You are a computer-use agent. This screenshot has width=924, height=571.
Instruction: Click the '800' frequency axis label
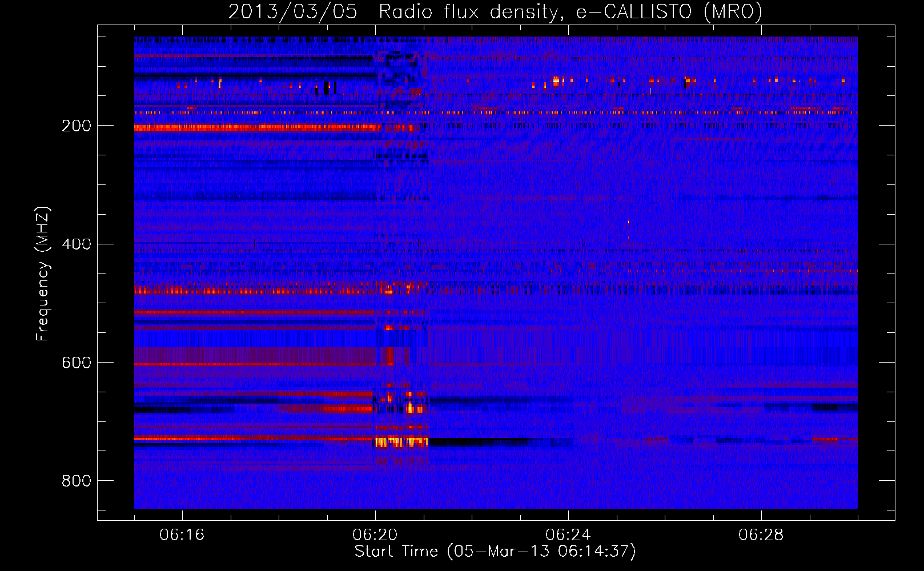point(77,481)
